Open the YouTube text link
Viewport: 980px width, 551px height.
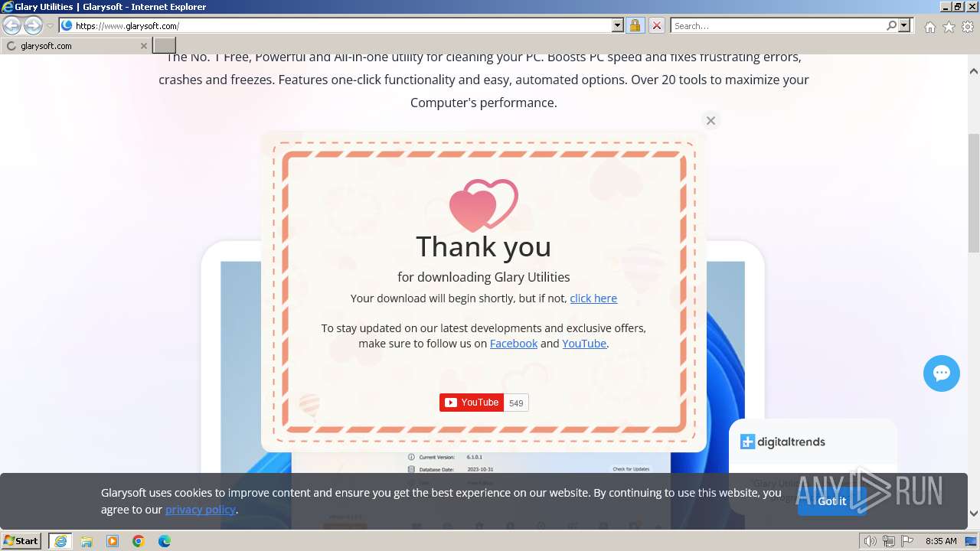coord(584,344)
